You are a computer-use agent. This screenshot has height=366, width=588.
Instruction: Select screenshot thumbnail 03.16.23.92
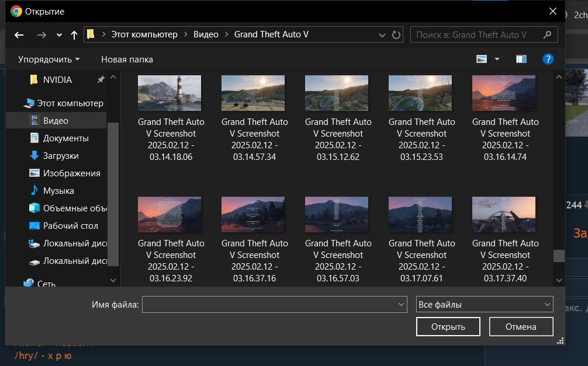170,214
